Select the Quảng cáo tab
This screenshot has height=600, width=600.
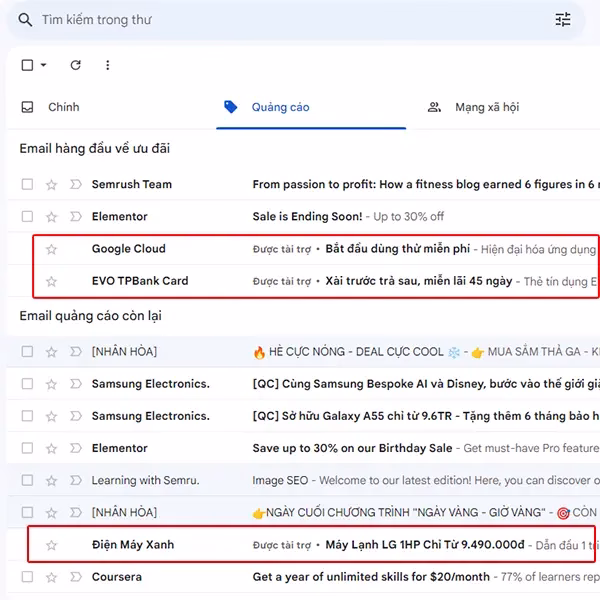279,107
